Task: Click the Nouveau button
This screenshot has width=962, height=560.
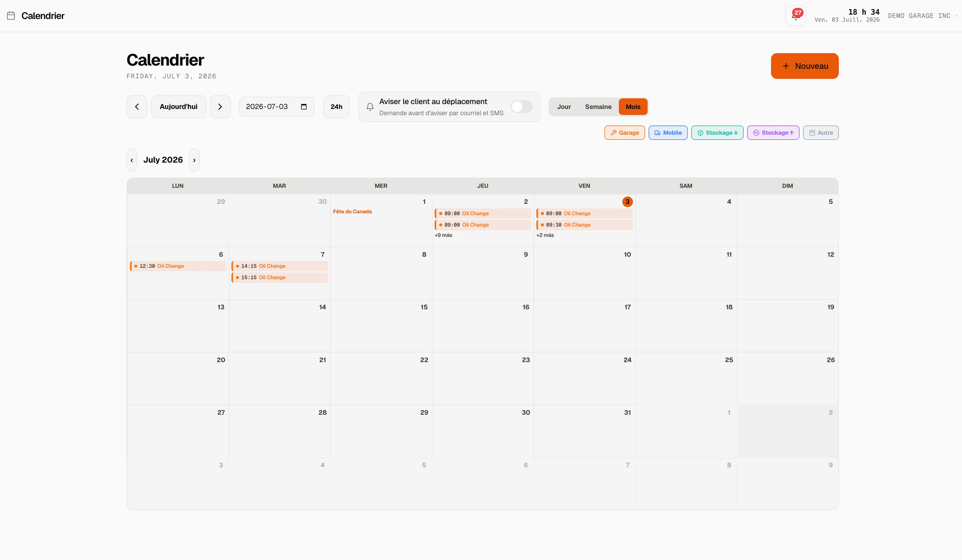Action: 805,66
